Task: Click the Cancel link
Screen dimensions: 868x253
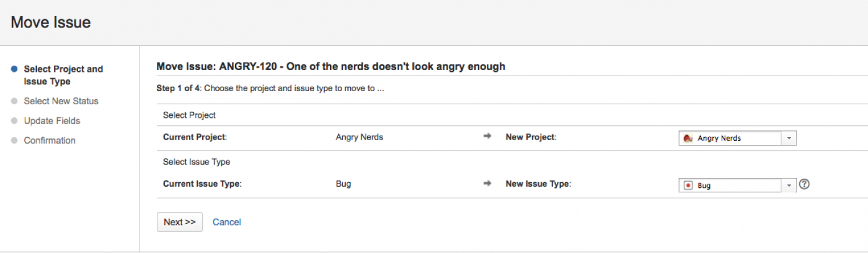Action: point(226,222)
